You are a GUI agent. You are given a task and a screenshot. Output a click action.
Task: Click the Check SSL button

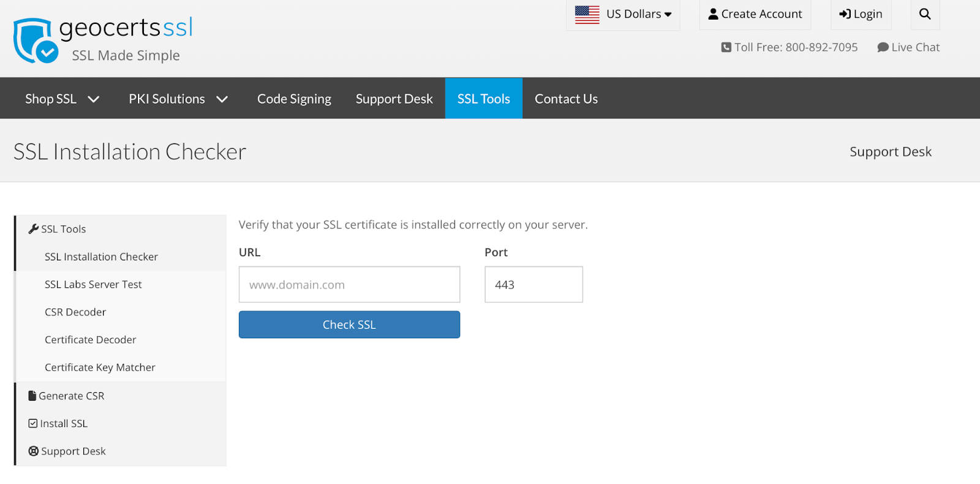click(x=349, y=325)
